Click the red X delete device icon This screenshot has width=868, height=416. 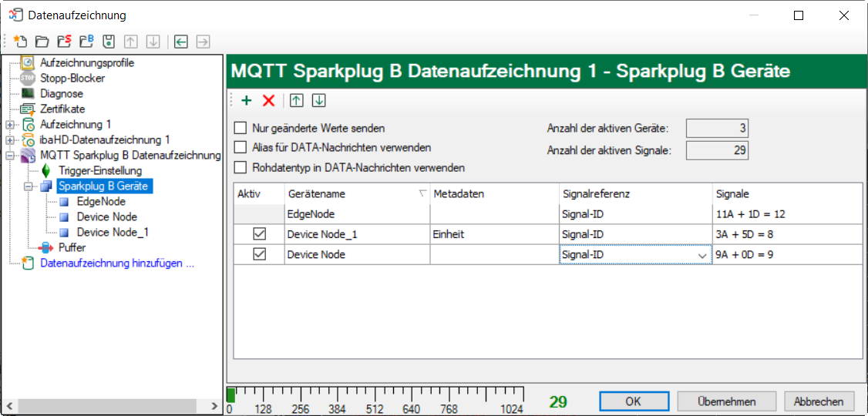(268, 101)
